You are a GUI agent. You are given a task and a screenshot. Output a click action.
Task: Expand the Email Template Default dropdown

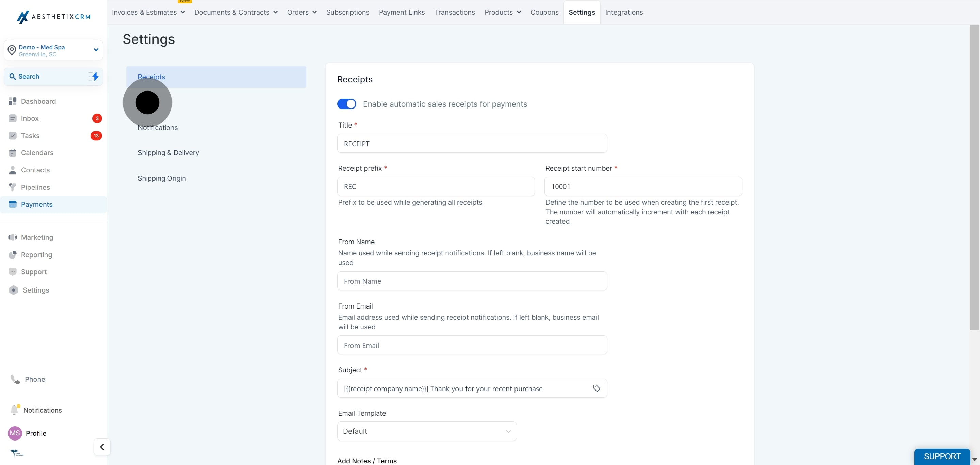(x=427, y=431)
